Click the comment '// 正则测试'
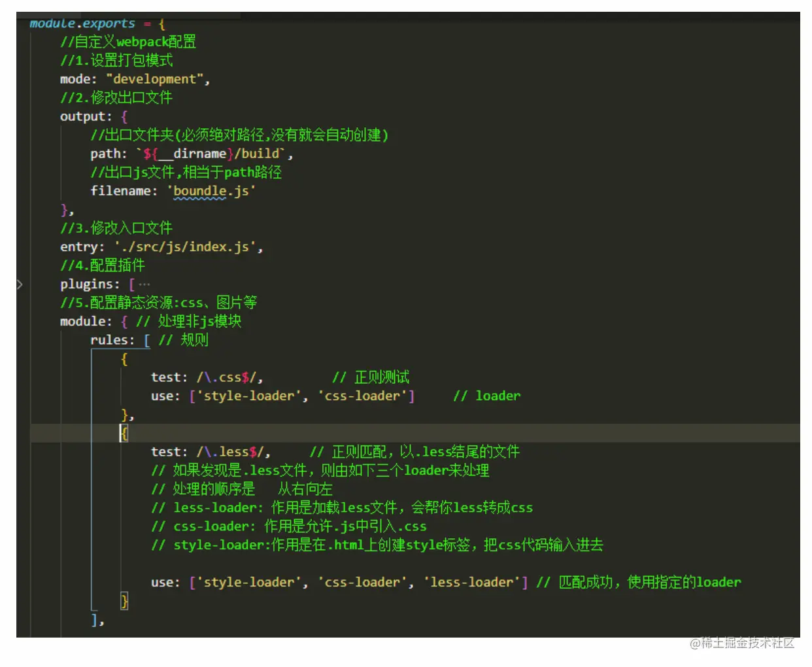The image size is (812, 667). coord(371,377)
